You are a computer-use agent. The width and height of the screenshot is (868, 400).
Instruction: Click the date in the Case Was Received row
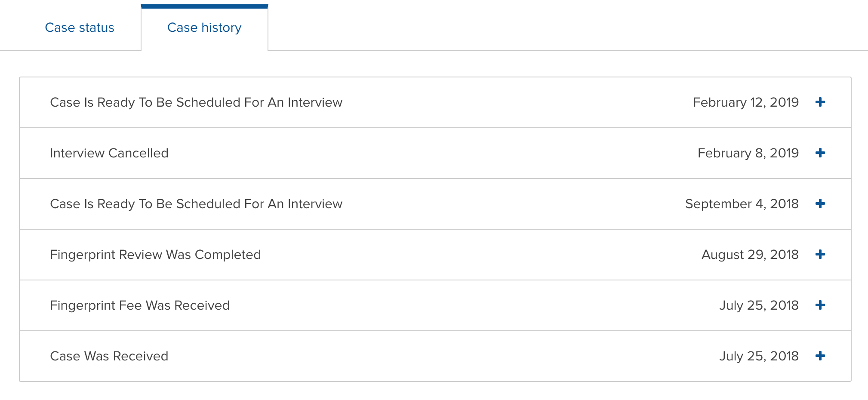click(759, 356)
